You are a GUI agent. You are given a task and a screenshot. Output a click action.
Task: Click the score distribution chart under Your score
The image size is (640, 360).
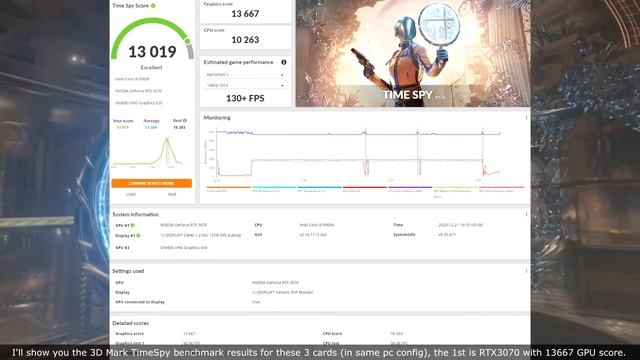coord(148,153)
